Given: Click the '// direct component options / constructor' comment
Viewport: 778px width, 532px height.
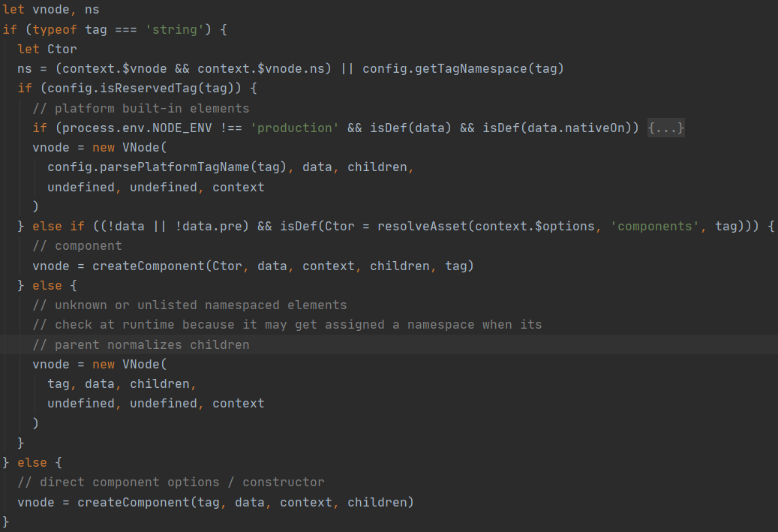Looking at the screenshot, I should (171, 482).
